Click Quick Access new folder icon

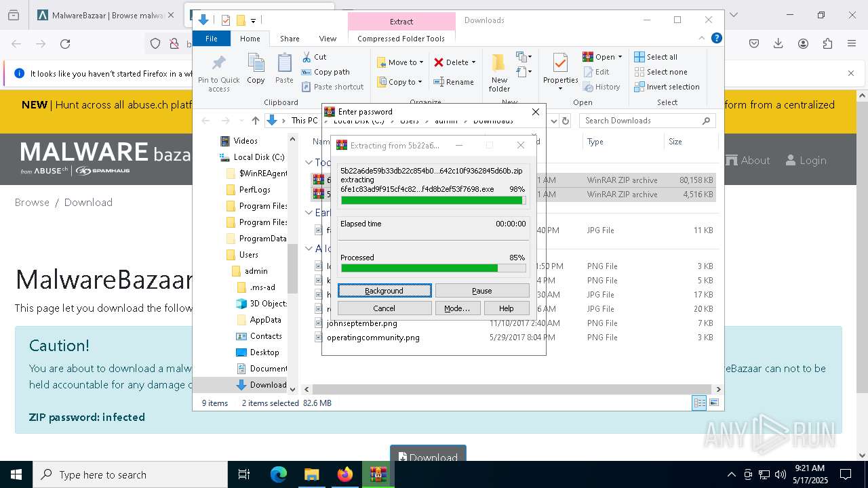tap(240, 20)
